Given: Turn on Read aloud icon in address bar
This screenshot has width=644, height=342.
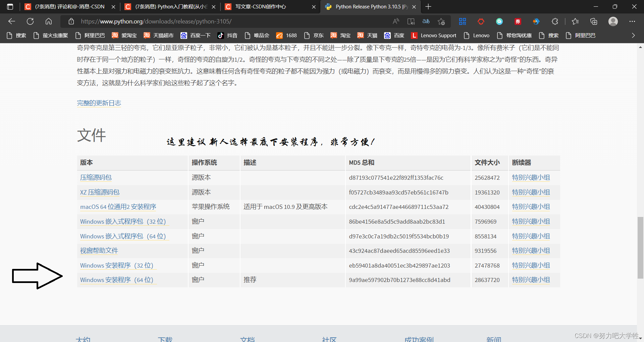Looking at the screenshot, I should pos(396,21).
